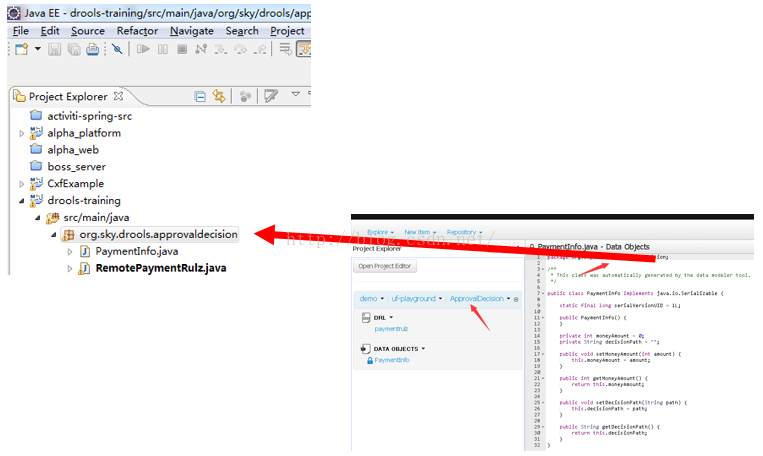Close the Project Explorer view tab
The height and width of the screenshot is (456, 763).
[x=118, y=96]
